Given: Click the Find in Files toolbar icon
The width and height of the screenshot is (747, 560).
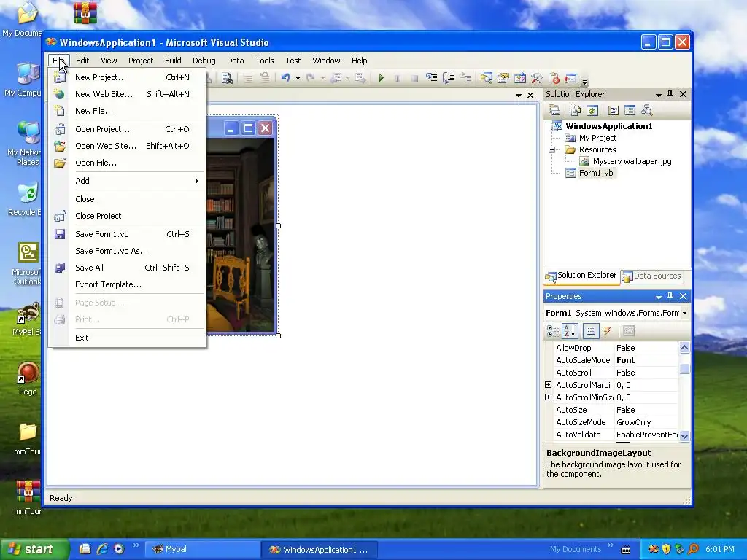Looking at the screenshot, I should pos(227,78).
